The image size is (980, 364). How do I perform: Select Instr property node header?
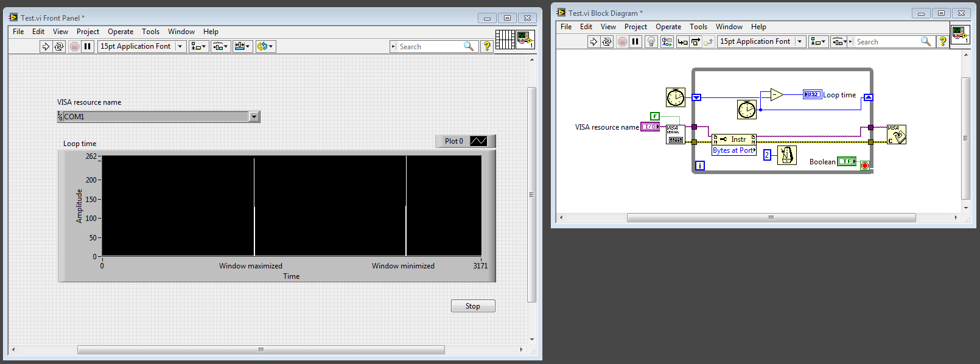pyautogui.click(x=734, y=139)
